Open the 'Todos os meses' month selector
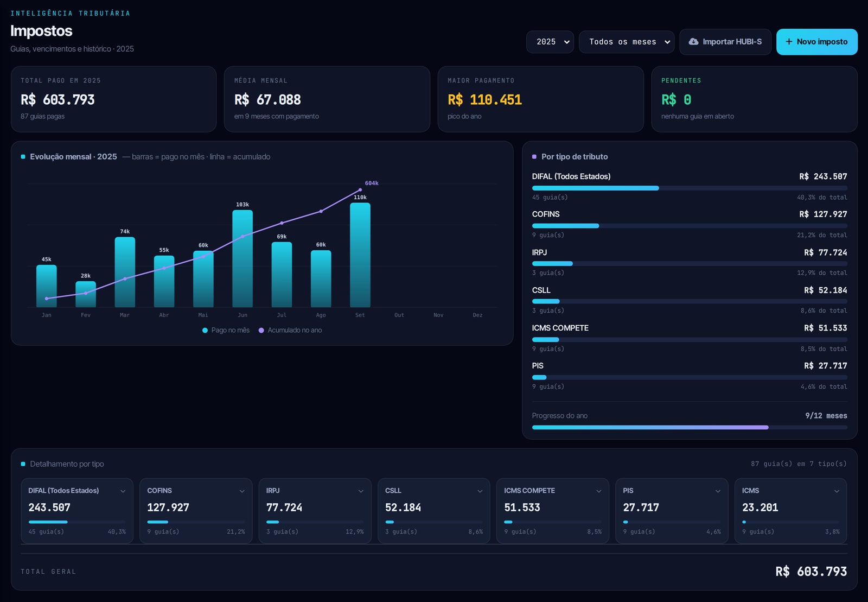This screenshot has width=868, height=602. click(x=627, y=42)
